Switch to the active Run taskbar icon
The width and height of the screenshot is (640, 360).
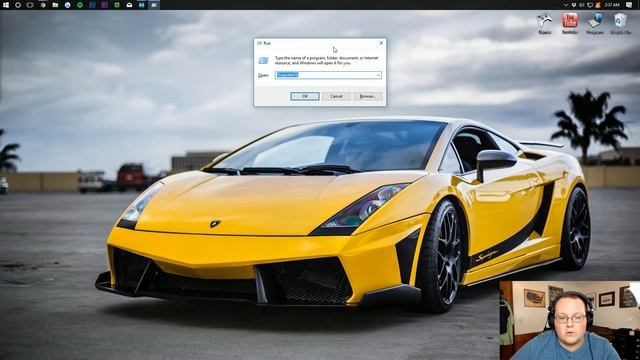(154, 5)
